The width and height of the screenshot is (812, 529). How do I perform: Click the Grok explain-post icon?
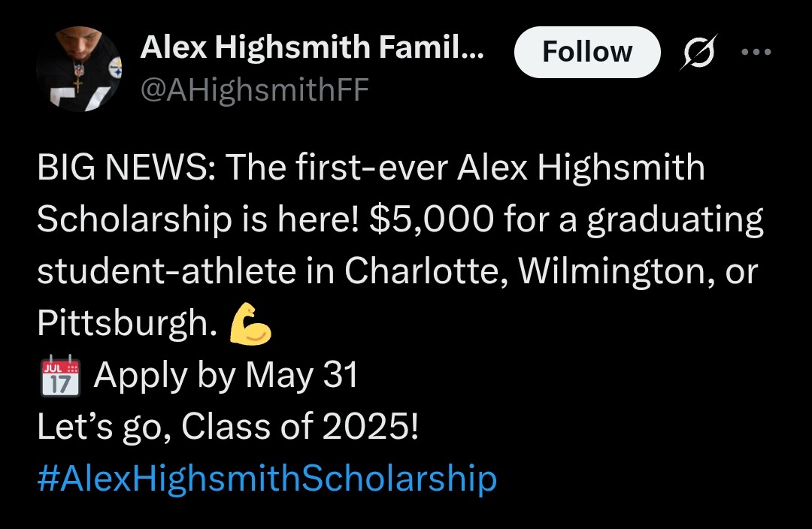click(700, 52)
